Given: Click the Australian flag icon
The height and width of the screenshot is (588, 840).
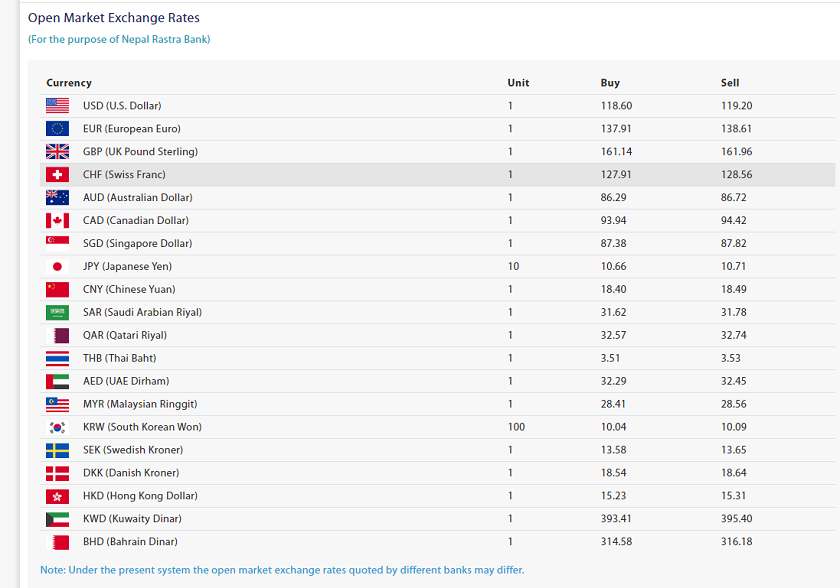Looking at the screenshot, I should point(57,198).
